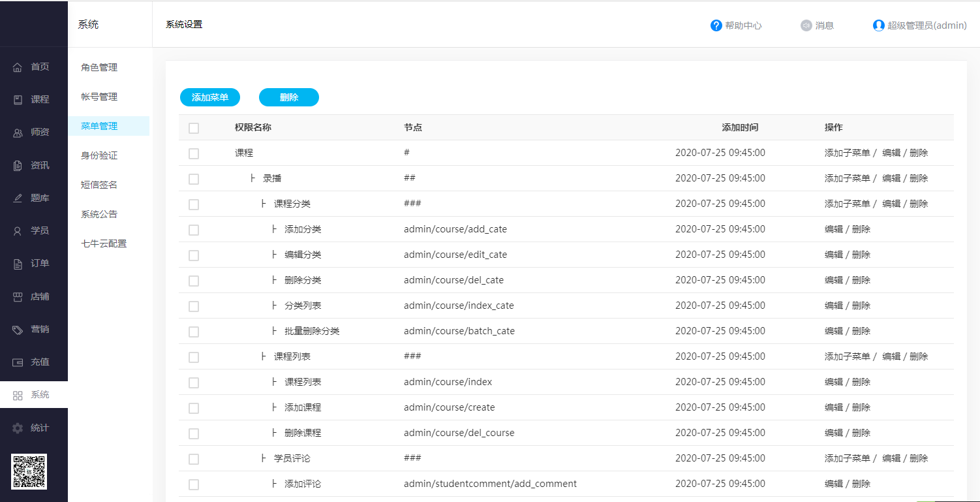
Task: Expand the 学员评论 tree node
Action: click(263, 458)
